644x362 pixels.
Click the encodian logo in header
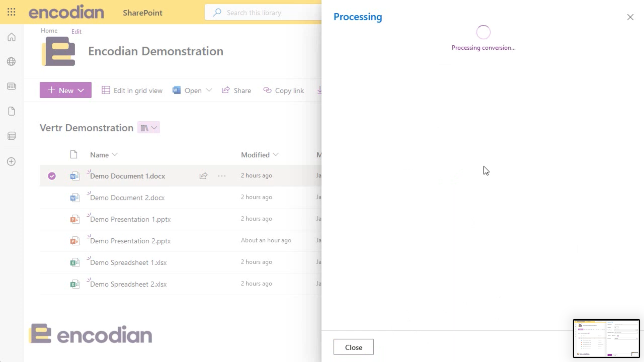66,12
